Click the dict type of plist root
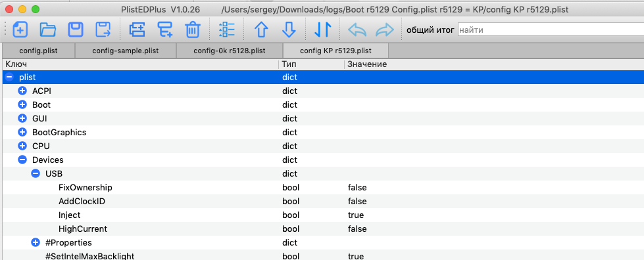Viewport: 644px width, 260px height. tap(289, 77)
